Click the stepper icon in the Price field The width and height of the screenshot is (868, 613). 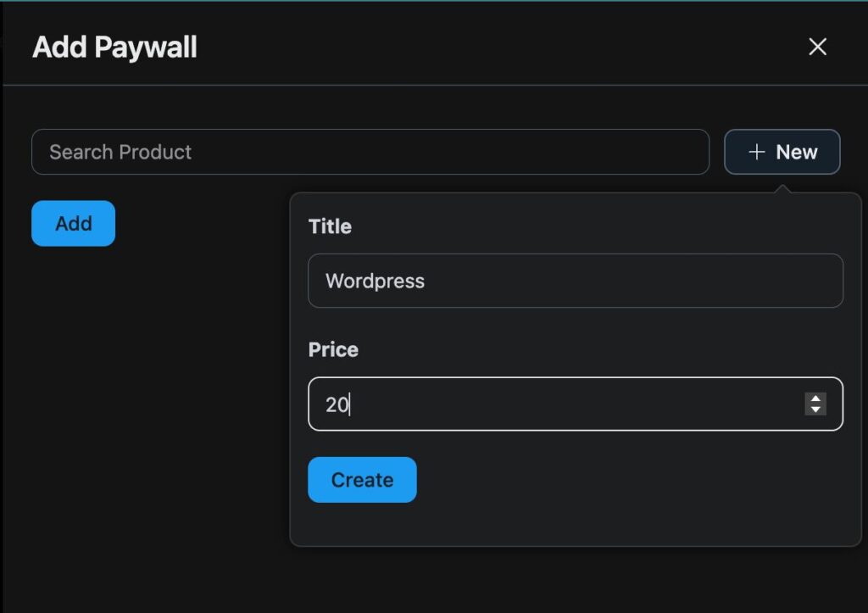click(x=815, y=404)
